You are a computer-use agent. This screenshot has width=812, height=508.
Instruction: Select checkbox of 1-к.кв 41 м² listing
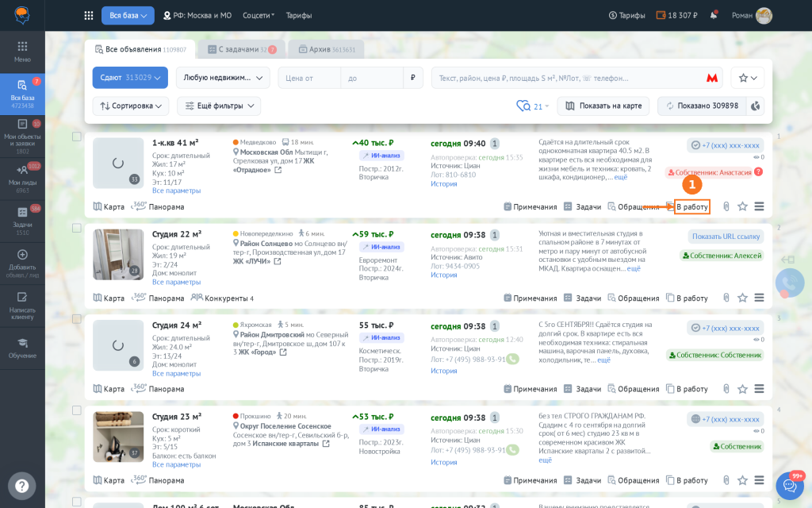[x=77, y=137]
